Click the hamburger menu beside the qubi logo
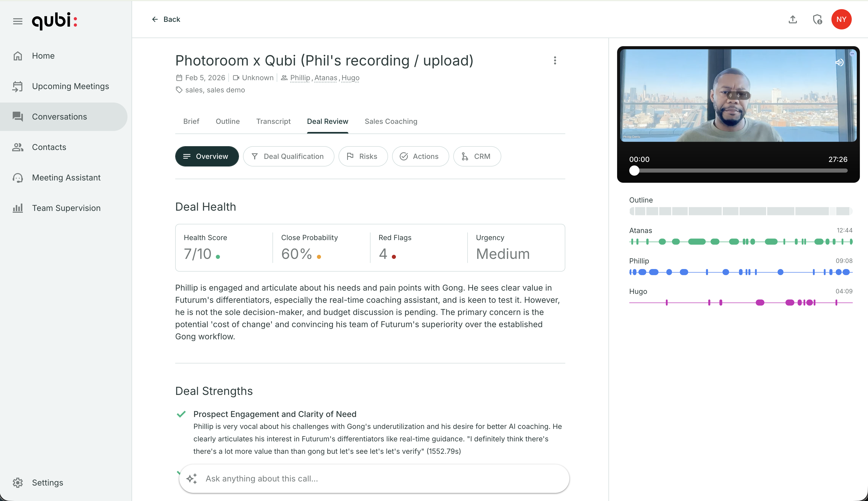Viewport: 868px width, 501px height. coord(18,21)
